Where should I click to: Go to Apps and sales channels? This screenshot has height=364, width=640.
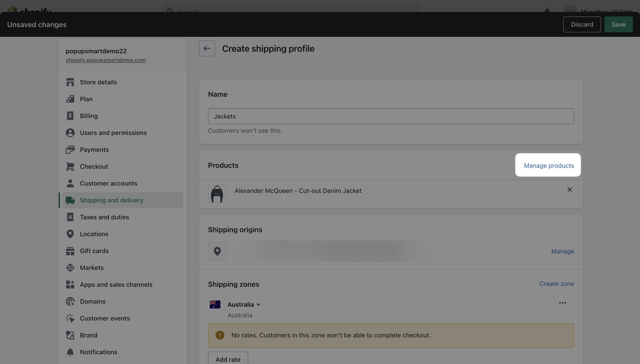coord(122,284)
